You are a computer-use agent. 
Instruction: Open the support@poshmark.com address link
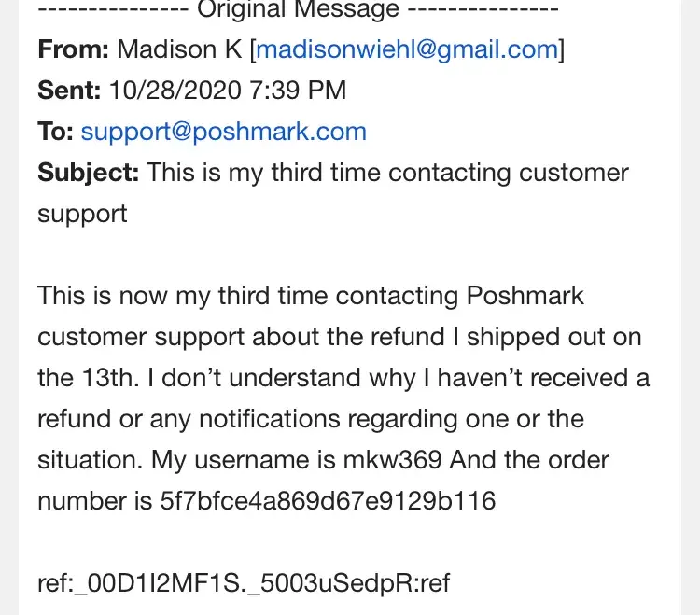[x=223, y=132]
